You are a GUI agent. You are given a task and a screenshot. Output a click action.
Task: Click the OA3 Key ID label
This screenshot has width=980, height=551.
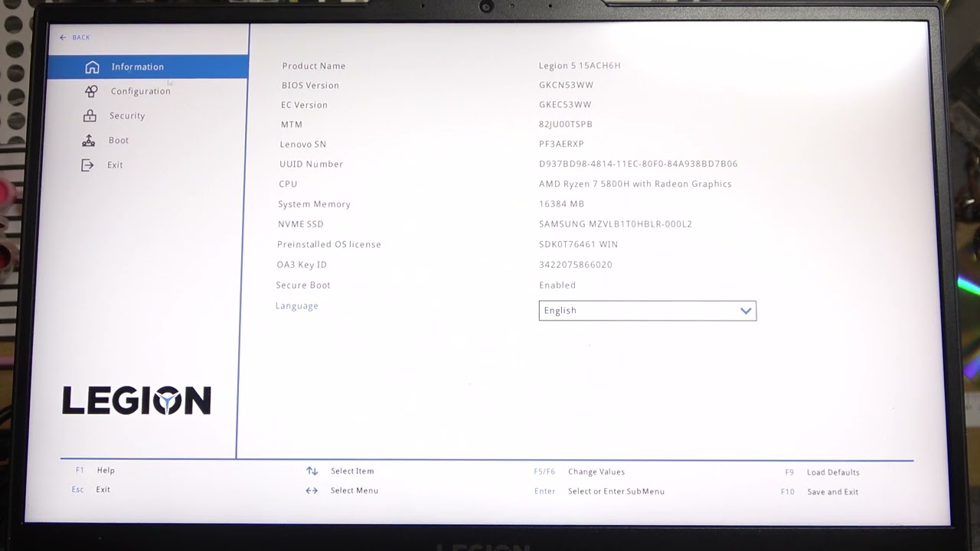(x=302, y=265)
